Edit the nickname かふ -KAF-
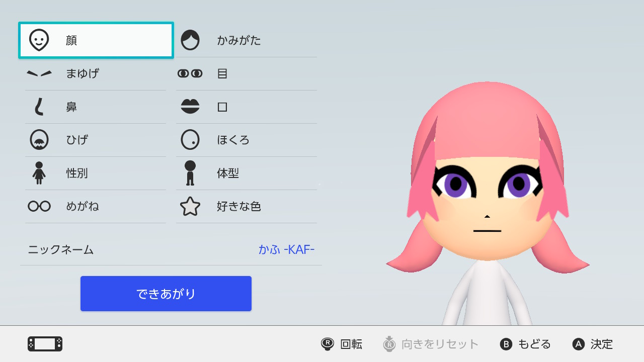The image size is (644, 362). pos(171,249)
